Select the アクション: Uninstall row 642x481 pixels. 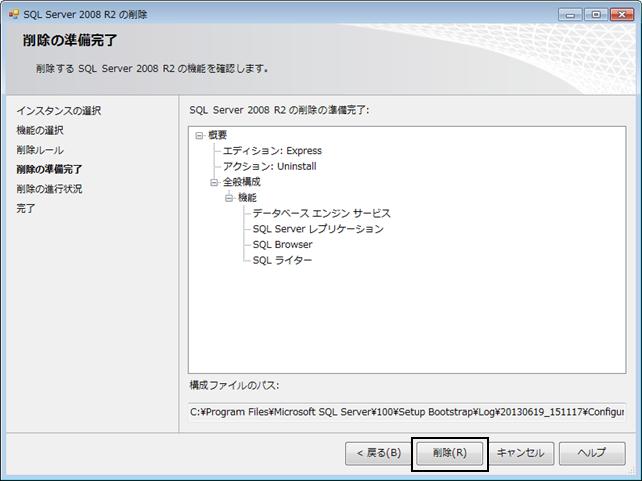[x=269, y=166]
